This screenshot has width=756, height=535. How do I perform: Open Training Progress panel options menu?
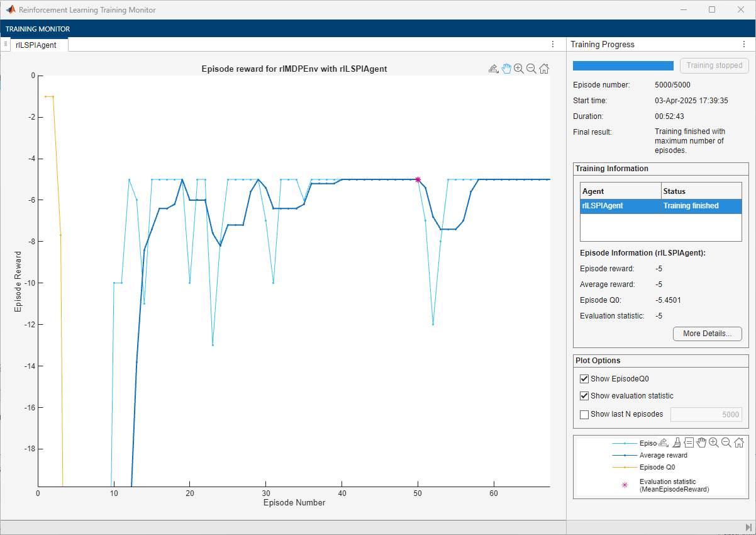[744, 45]
